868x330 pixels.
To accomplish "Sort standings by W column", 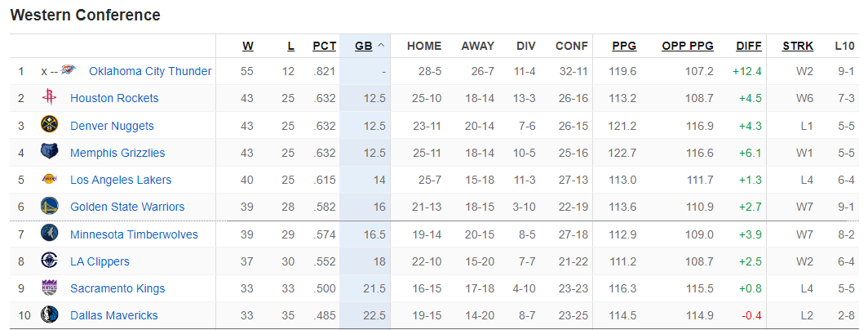I will (248, 46).
